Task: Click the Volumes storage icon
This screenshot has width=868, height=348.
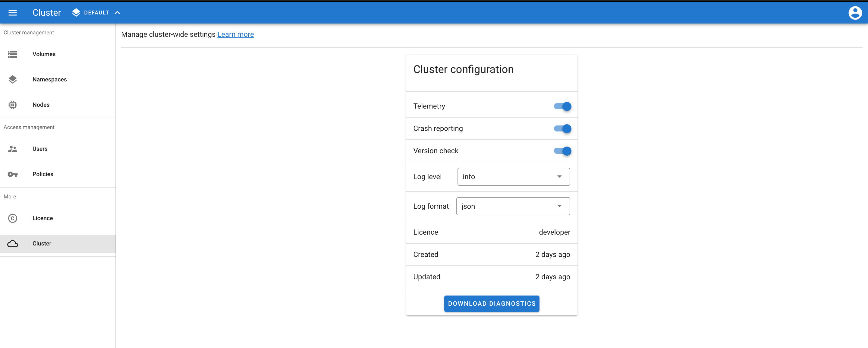Action: 12,54
